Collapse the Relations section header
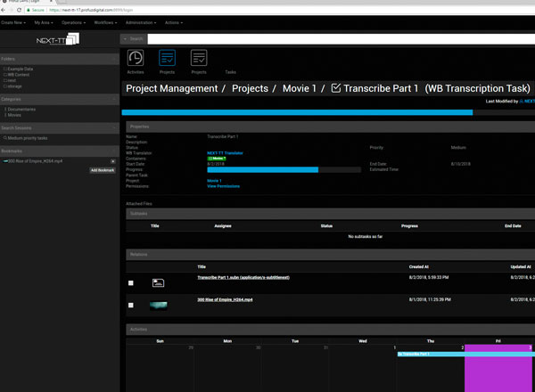 tap(330, 254)
